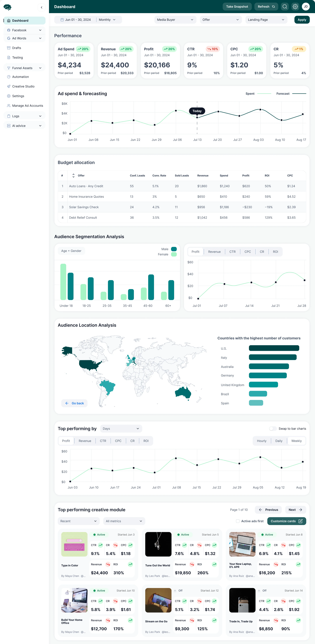315x644 pixels.
Task: Sort the Offer column with sort arrows
Action: [73, 175]
